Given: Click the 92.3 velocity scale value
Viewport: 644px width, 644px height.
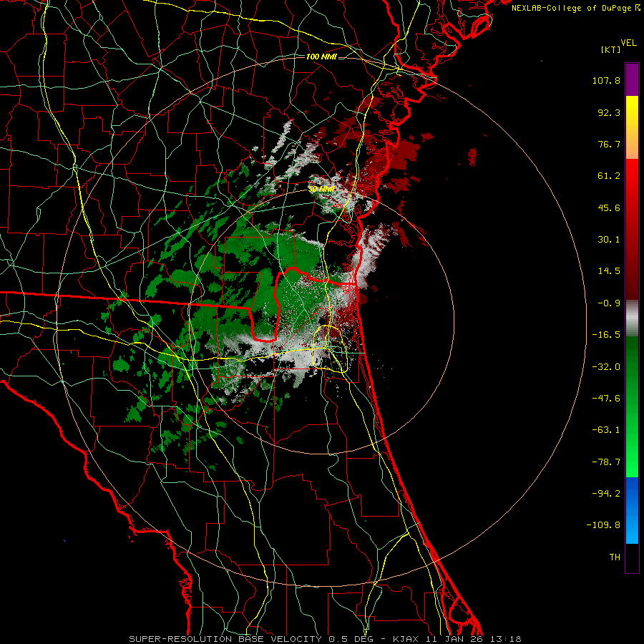Looking at the screenshot, I should tap(609, 112).
